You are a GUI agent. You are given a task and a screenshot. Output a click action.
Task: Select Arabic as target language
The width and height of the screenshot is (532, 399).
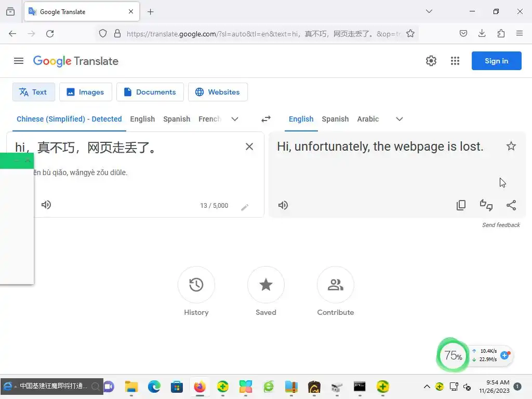368,119
